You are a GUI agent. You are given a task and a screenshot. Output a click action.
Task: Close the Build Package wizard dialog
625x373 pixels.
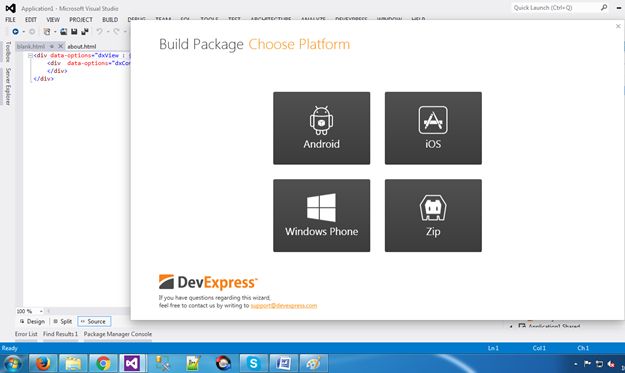click(618, 26)
